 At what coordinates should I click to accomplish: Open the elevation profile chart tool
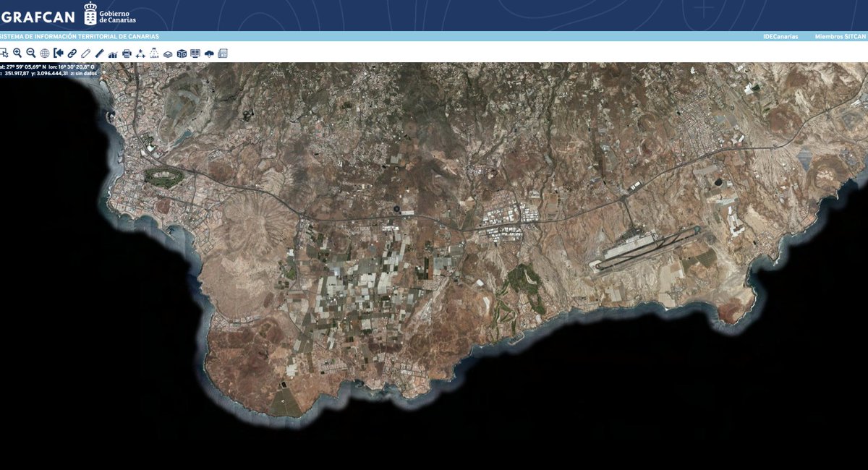pyautogui.click(x=113, y=54)
